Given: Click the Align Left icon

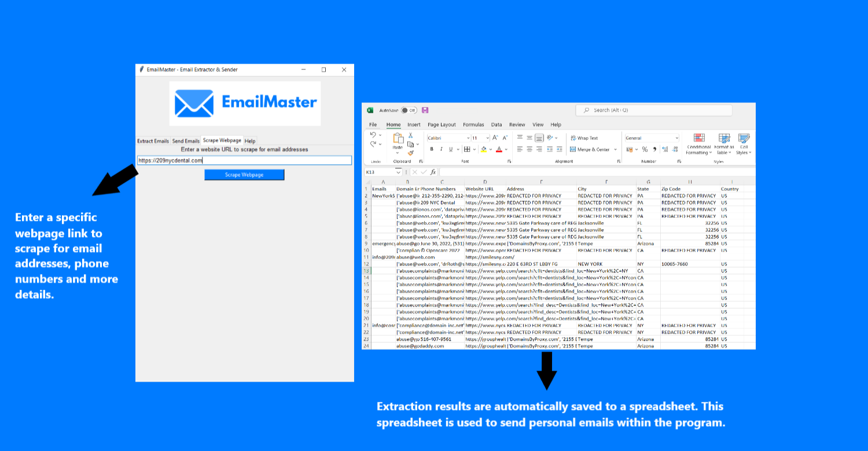Looking at the screenshot, I should coord(520,149).
